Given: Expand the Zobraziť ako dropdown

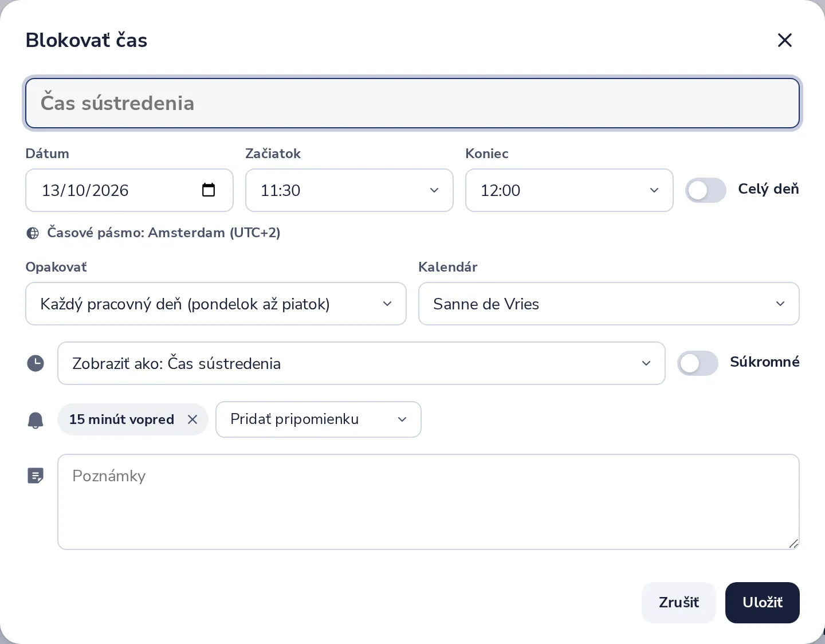Looking at the screenshot, I should tap(362, 363).
